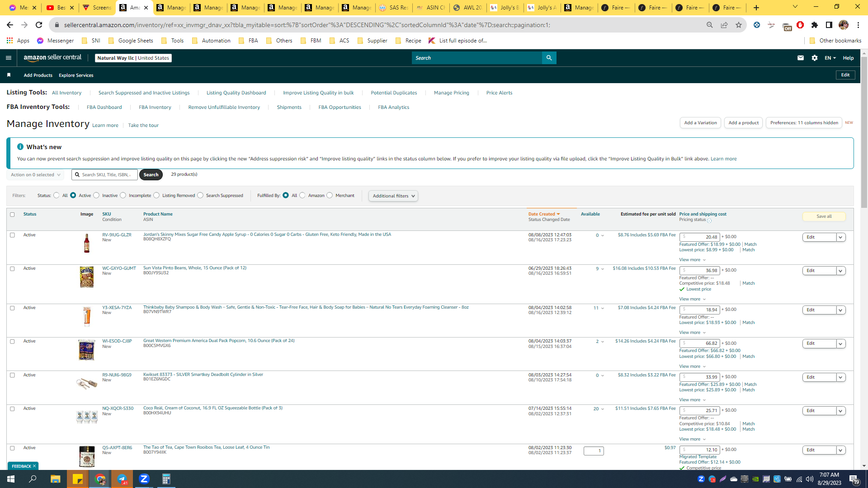
Task: Open Windows notification center icon
Action: click(x=854, y=479)
